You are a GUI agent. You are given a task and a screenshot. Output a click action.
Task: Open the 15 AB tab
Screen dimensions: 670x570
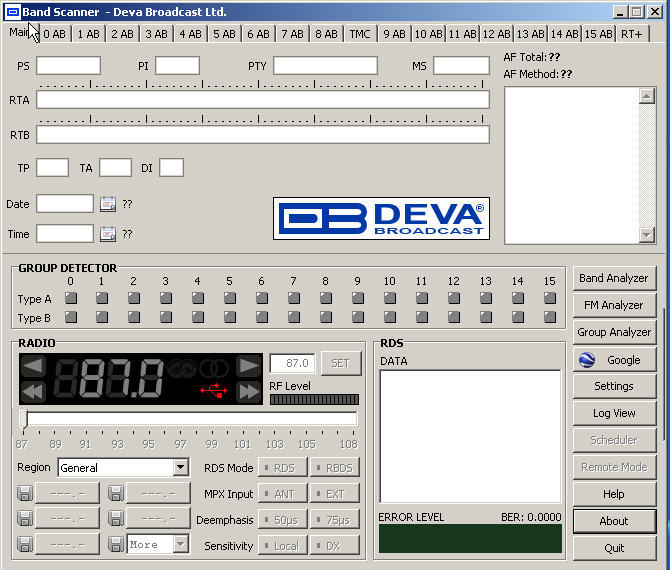coord(598,34)
